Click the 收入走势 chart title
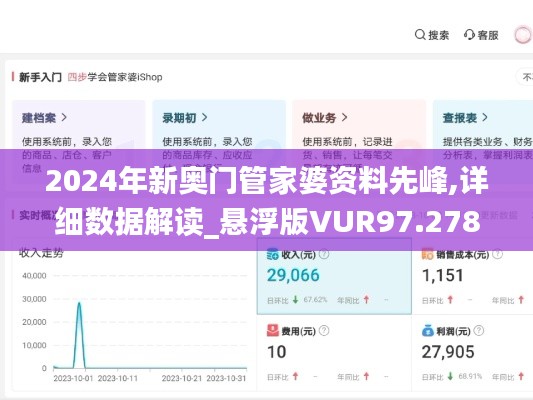This screenshot has height=400, width=533. tap(41, 253)
